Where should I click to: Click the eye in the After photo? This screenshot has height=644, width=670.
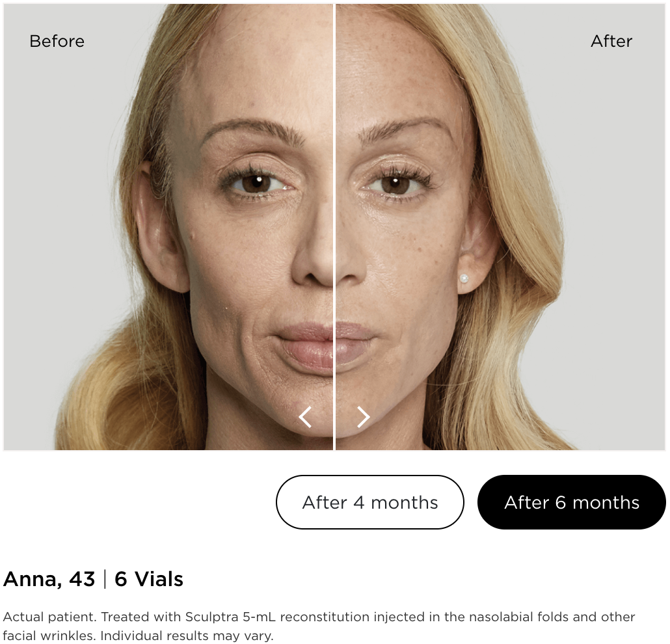point(394,184)
